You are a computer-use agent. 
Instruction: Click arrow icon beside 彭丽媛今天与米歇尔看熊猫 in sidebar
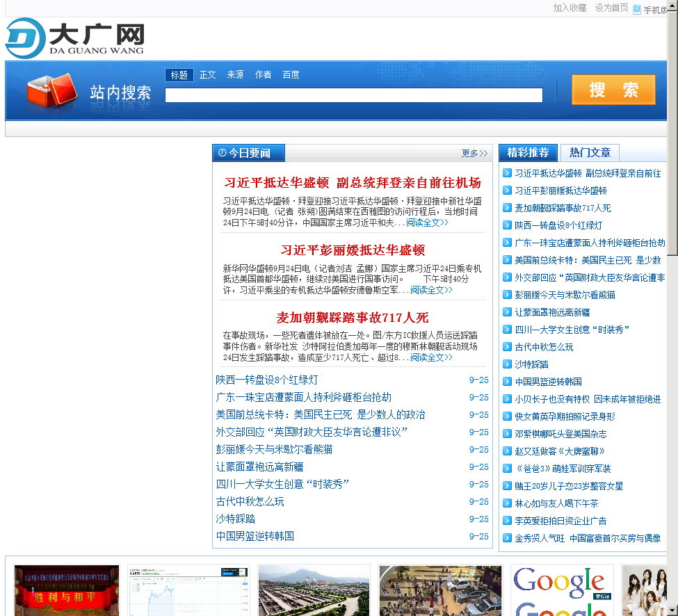tap(507, 294)
